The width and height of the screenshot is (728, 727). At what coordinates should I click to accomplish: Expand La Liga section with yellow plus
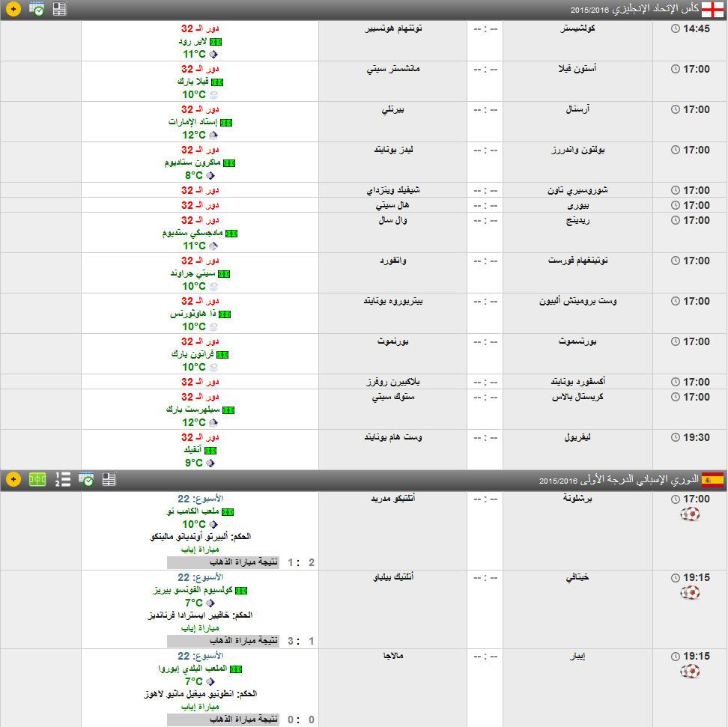13,479
